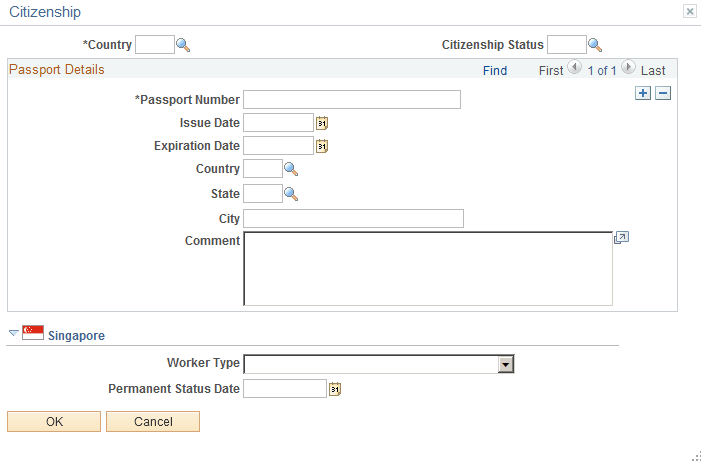This screenshot has width=701, height=462.
Task: Open the Worker Type dropdown
Action: [506, 365]
